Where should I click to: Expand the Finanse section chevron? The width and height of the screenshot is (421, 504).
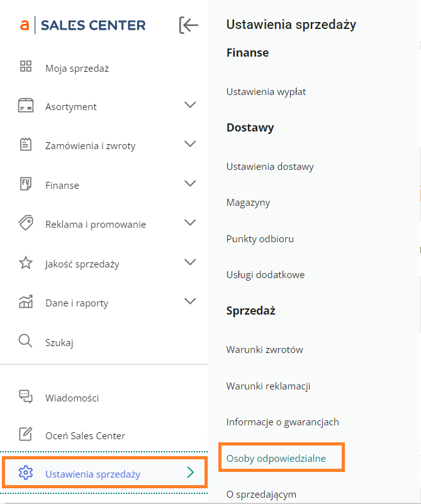point(190,184)
